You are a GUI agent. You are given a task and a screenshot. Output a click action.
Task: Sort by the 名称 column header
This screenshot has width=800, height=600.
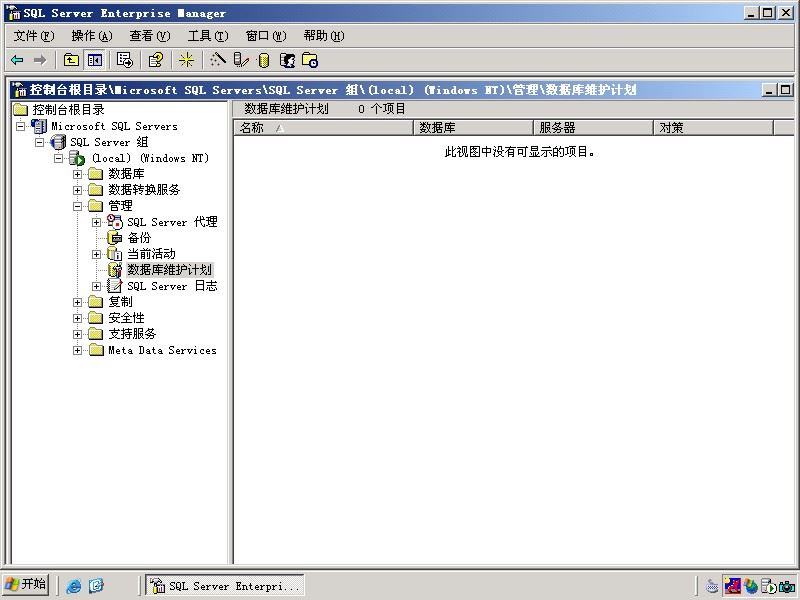click(323, 128)
